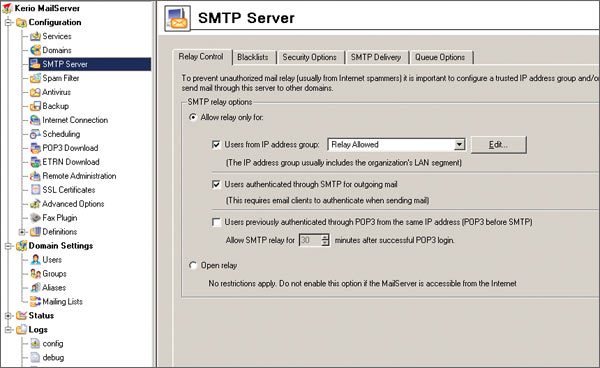Open the Queue Options tab
The height and width of the screenshot is (368, 600).
(440, 57)
